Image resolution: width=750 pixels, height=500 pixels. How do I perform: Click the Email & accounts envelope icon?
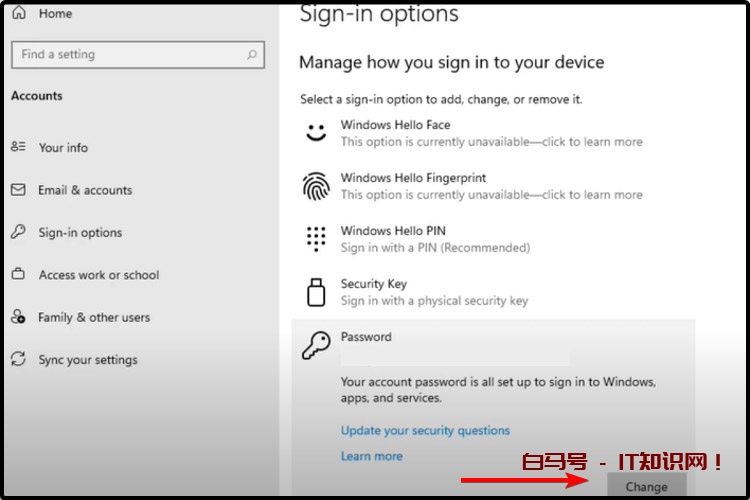tap(18, 190)
